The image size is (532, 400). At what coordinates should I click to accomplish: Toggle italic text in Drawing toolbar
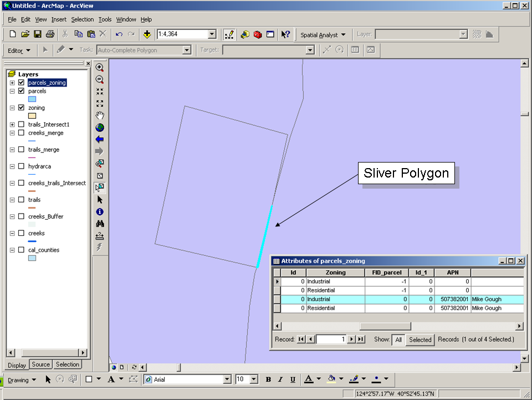click(280, 379)
